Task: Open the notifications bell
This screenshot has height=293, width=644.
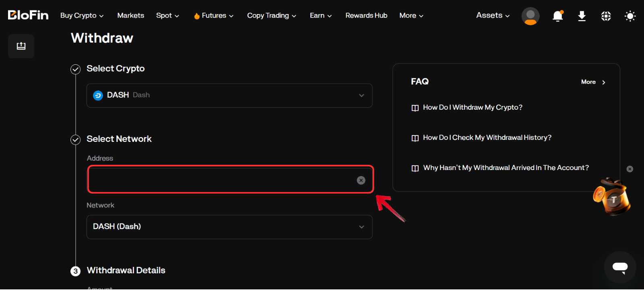Action: pyautogui.click(x=557, y=16)
